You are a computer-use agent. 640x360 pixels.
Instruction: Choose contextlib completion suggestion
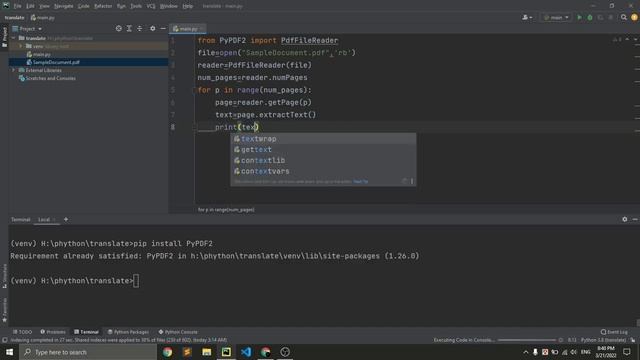click(x=323, y=160)
